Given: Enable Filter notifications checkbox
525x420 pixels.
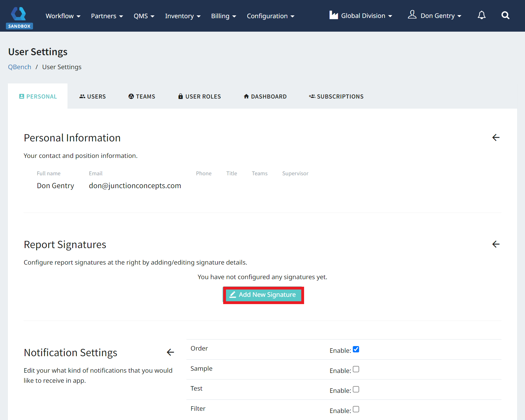Looking at the screenshot, I should click(x=356, y=409).
